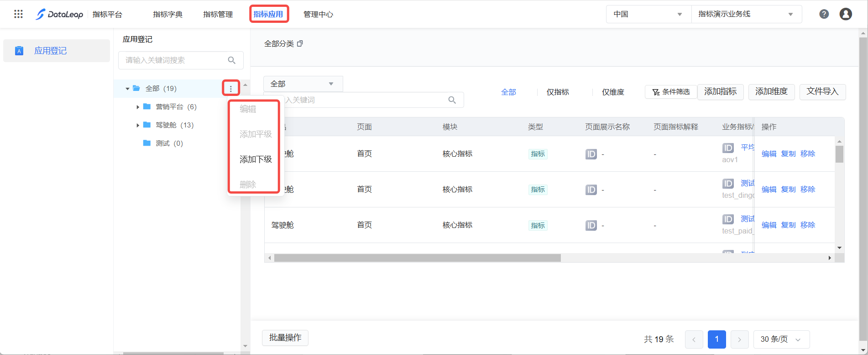Focus the 请输入关键词搜索 tree search field

coord(181,60)
